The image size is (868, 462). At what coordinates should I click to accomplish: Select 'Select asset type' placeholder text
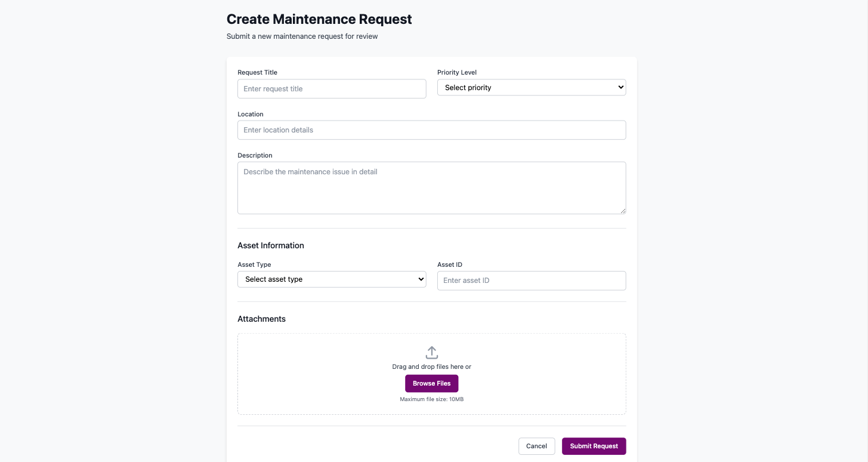click(274, 279)
